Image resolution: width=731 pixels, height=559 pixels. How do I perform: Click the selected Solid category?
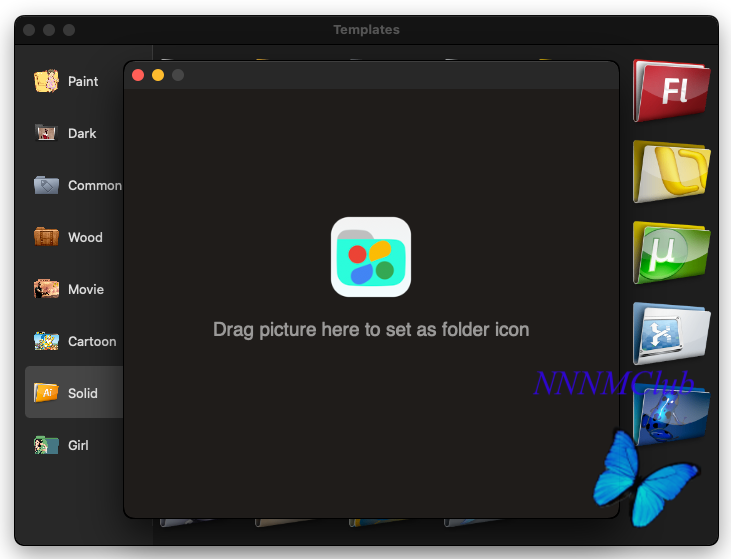[x=75, y=393]
